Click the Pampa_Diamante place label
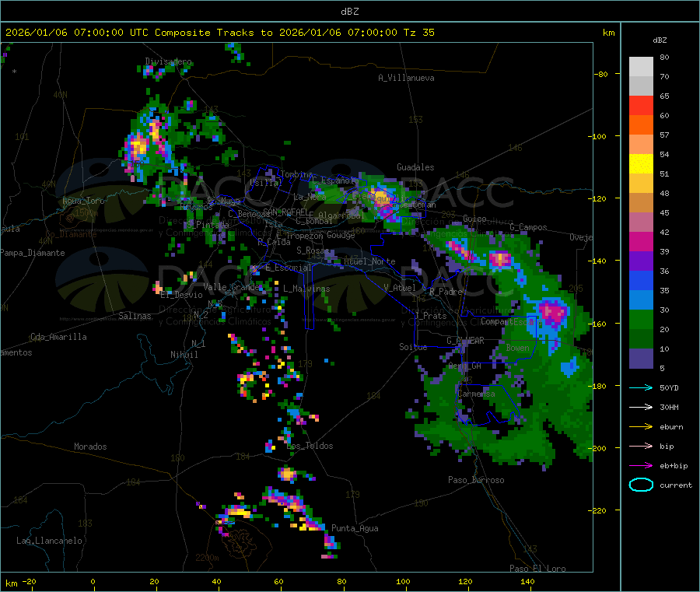 (x=32, y=253)
